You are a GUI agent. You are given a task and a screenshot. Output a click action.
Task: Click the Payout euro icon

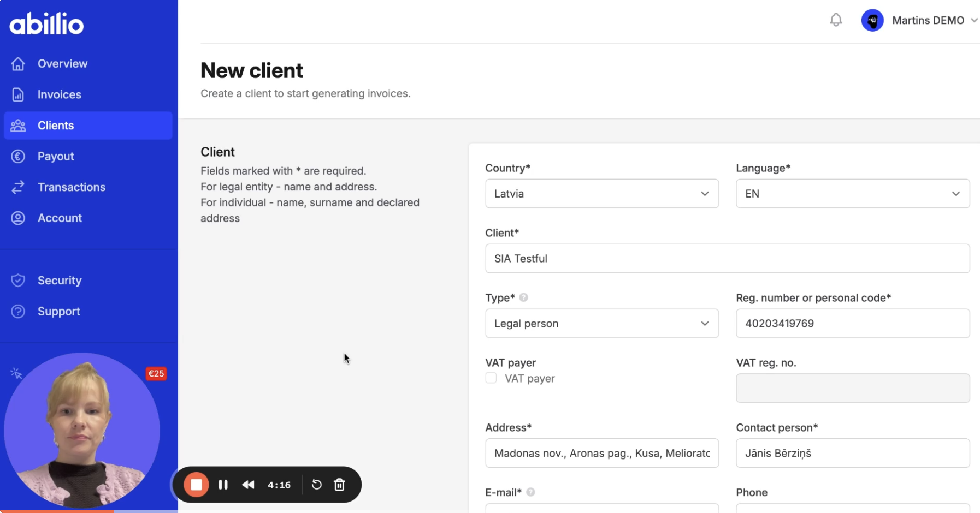pyautogui.click(x=18, y=157)
